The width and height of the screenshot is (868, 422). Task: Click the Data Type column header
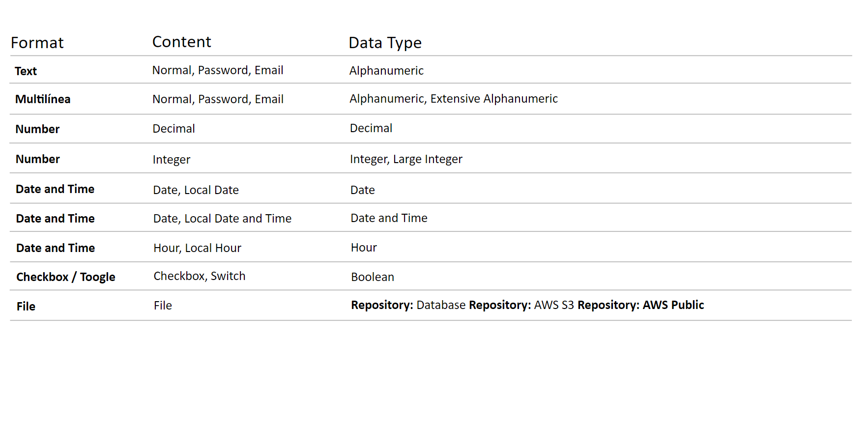pos(385,43)
